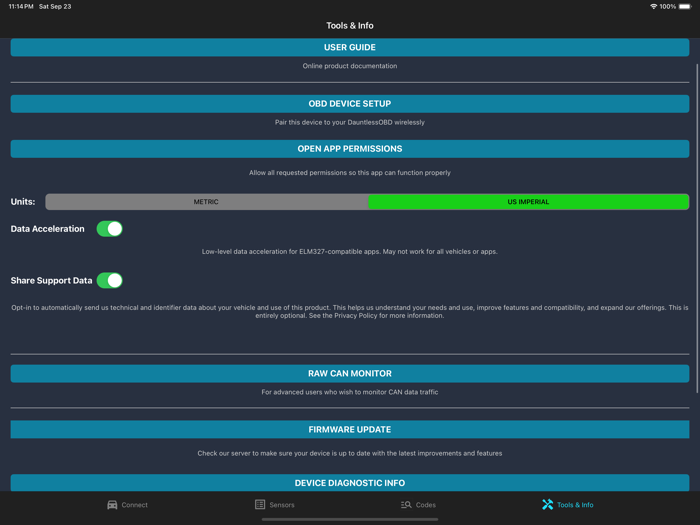Click the "Sat Sep 23" date in the status bar
This screenshot has height=525, width=700.
tap(55, 7)
